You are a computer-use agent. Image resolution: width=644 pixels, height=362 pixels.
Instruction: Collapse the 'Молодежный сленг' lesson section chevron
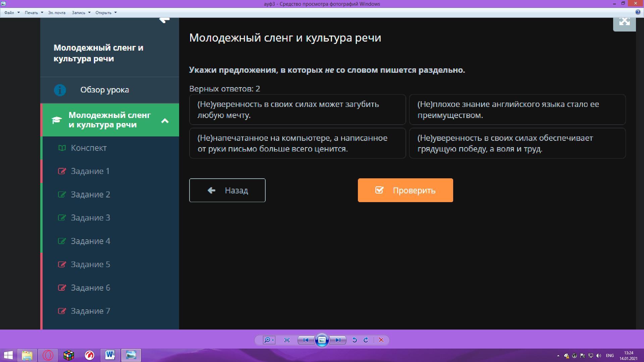[x=165, y=121]
